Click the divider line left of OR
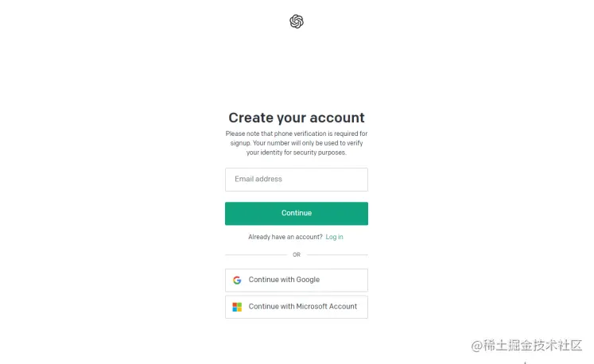Image resolution: width=594 pixels, height=364 pixels. pos(255,255)
